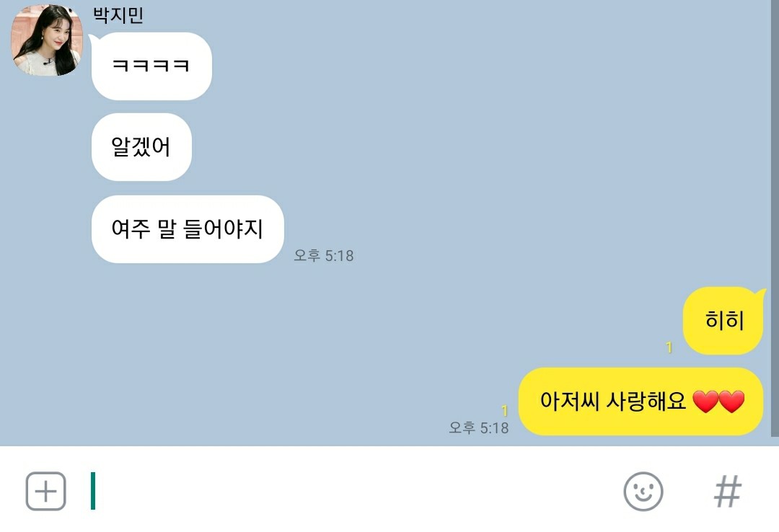779x532 pixels.
Task: Select the 여주 말 들어야지 message
Action: [x=188, y=229]
